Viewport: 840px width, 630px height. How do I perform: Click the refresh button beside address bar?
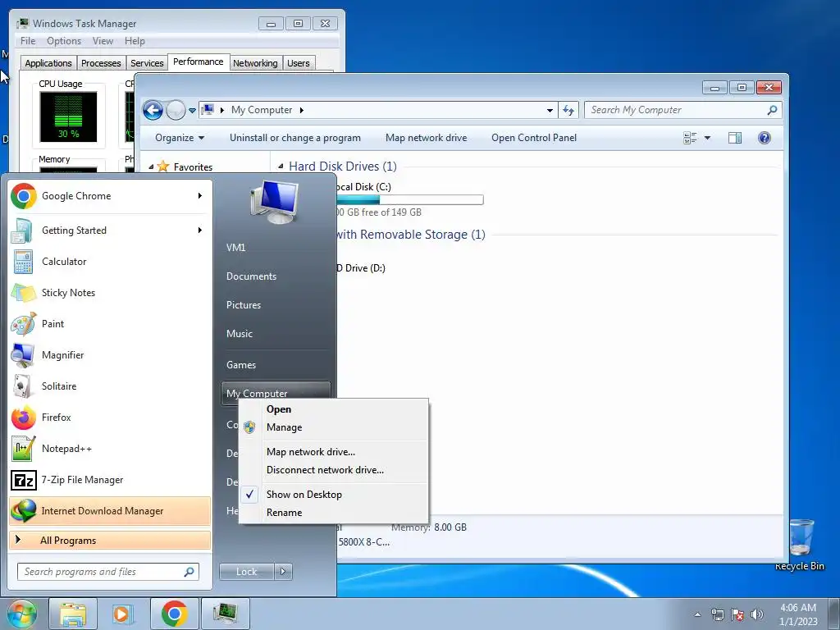(x=568, y=111)
